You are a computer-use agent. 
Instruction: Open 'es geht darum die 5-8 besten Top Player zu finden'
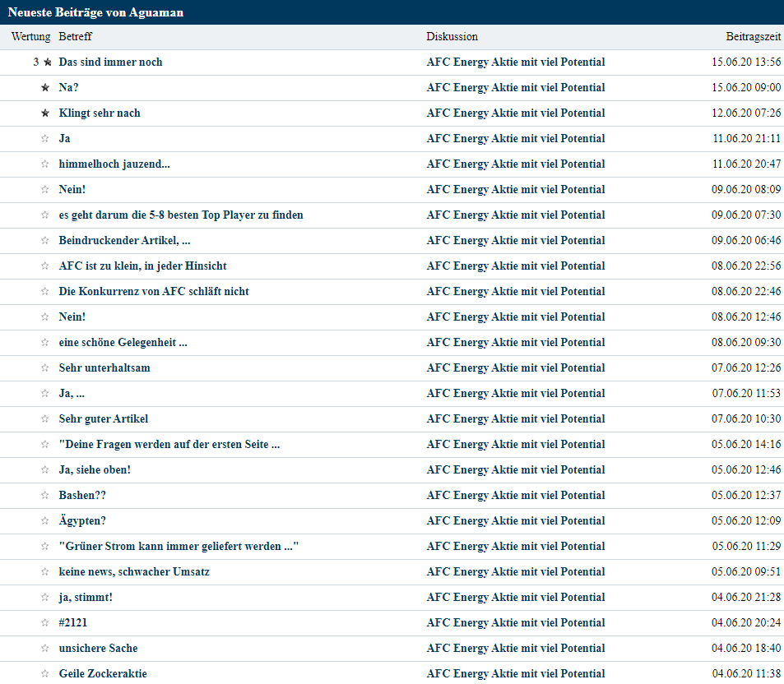pyautogui.click(x=181, y=215)
